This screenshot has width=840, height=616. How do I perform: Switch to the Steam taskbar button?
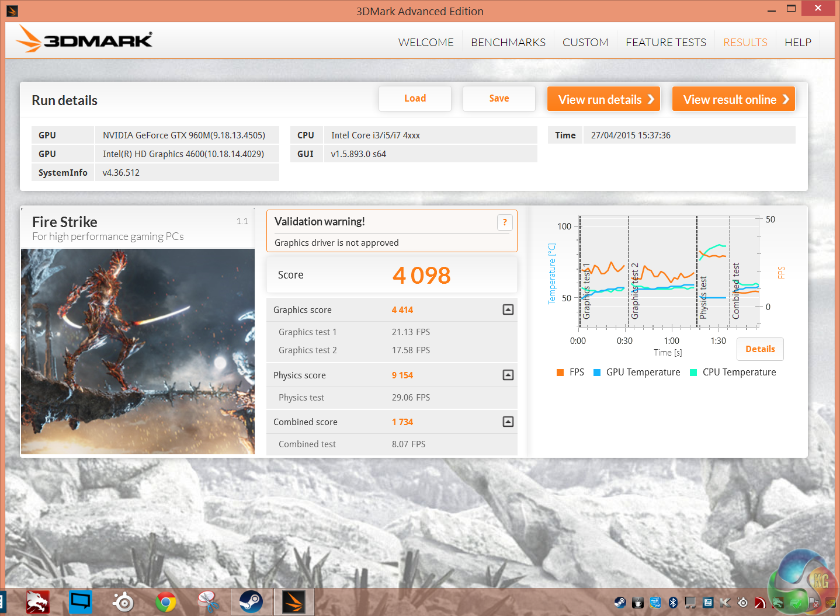coord(251,602)
